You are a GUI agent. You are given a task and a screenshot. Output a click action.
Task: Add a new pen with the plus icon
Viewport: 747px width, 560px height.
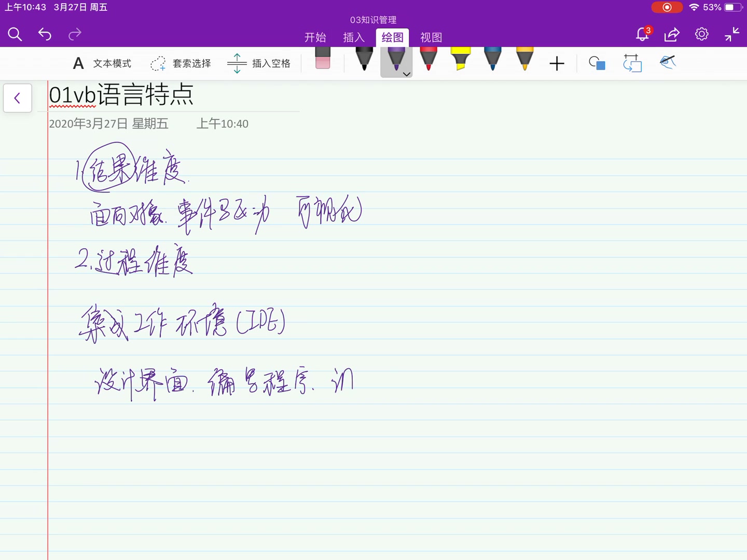click(557, 63)
